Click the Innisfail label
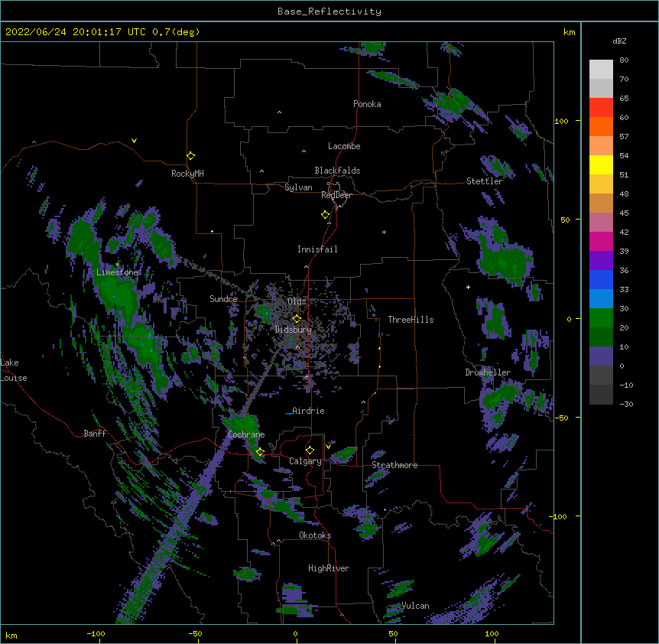The height and width of the screenshot is (644, 659). (317, 249)
